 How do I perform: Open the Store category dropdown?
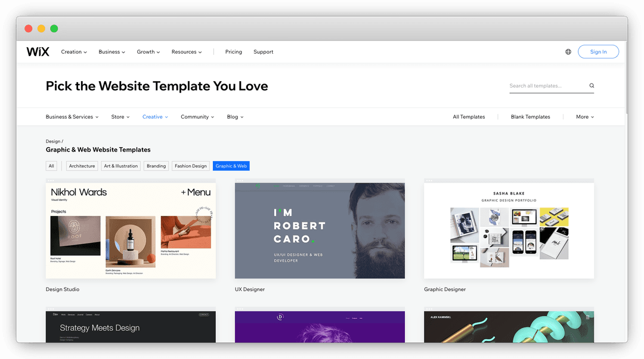120,117
